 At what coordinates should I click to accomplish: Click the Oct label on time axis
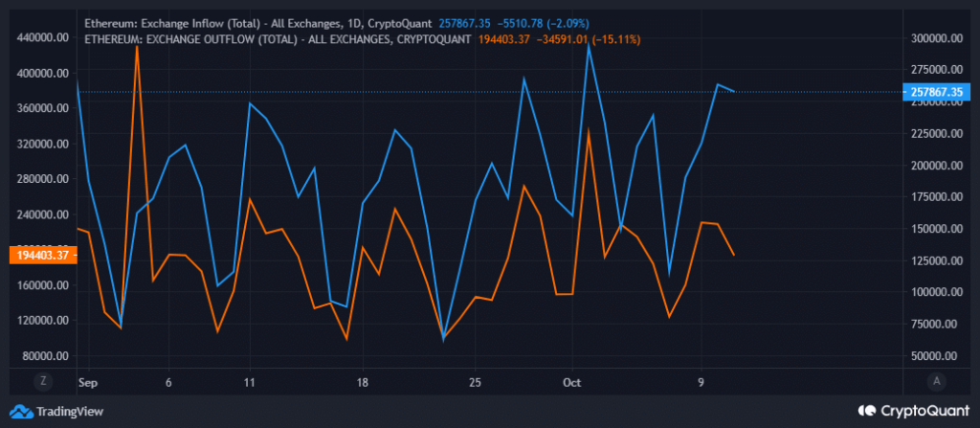572,380
